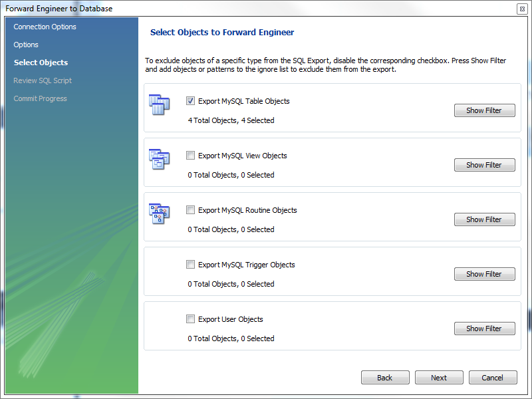Click the MySQL Routine Objects icon
Viewport: 532px width, 399px height.
click(x=159, y=213)
